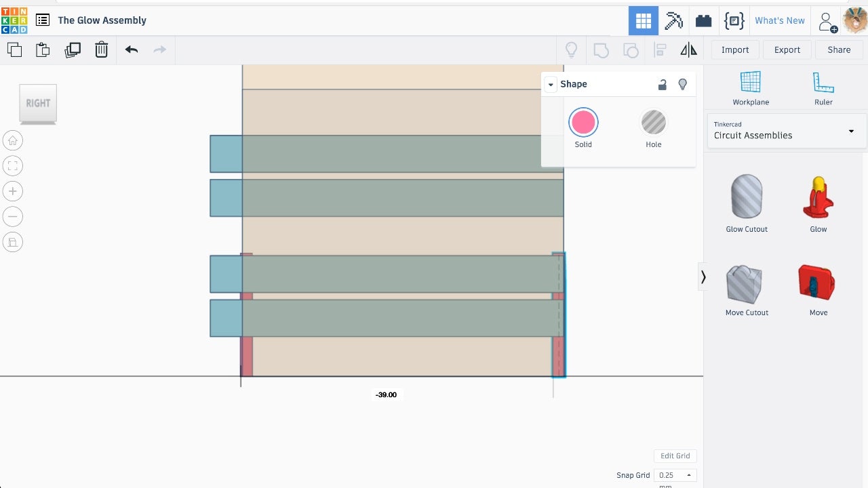868x488 pixels.
Task: Click the Duplicate and repeat icon
Action: 73,49
